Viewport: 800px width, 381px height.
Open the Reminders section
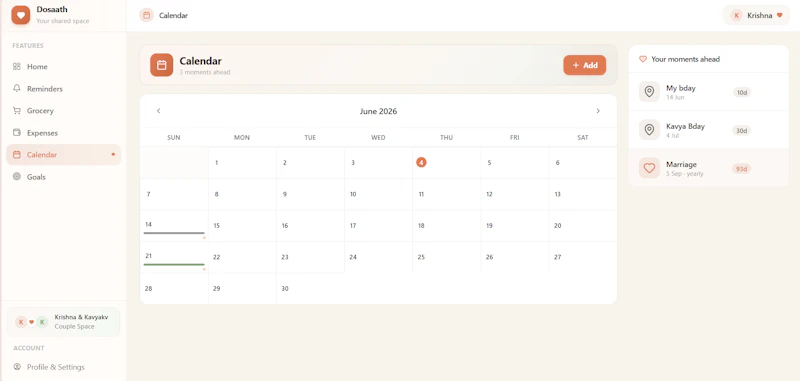tap(64, 88)
